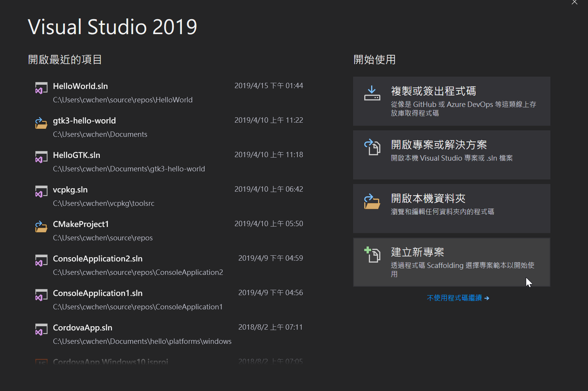Click the new project icon beside 建立新專案
Viewport: 588px width, 391px height.
click(x=372, y=255)
